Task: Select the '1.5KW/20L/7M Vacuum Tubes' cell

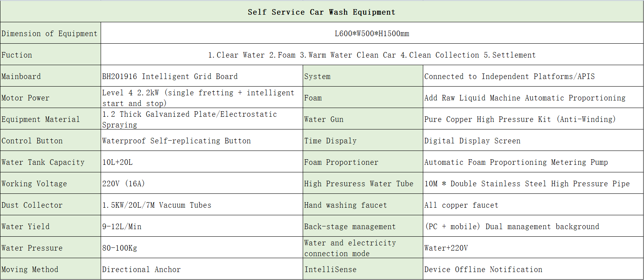Action: (201, 205)
